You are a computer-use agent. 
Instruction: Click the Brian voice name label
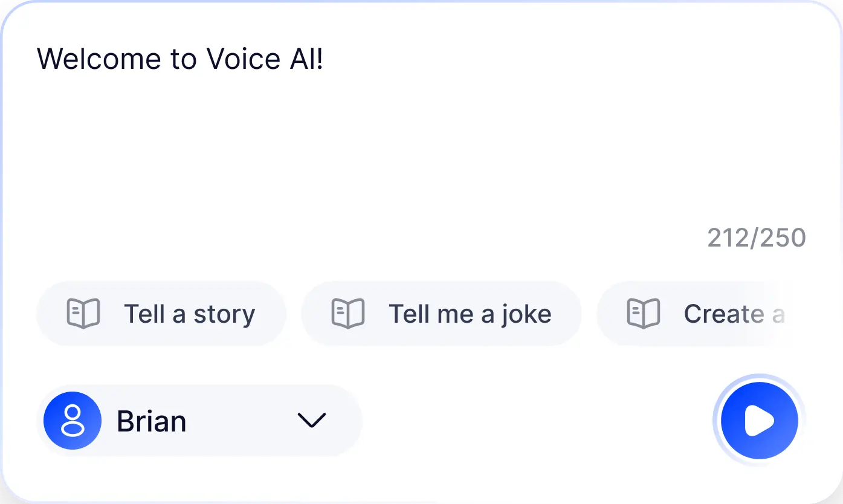[x=151, y=421]
